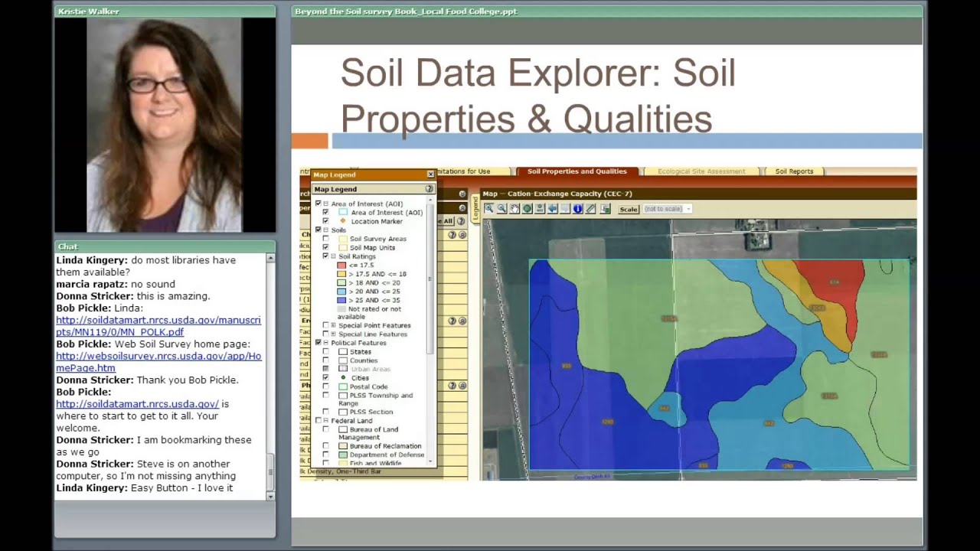Screen dimensions: 980x551
Task: Click the vertical Legend side tab
Action: pyautogui.click(x=475, y=210)
